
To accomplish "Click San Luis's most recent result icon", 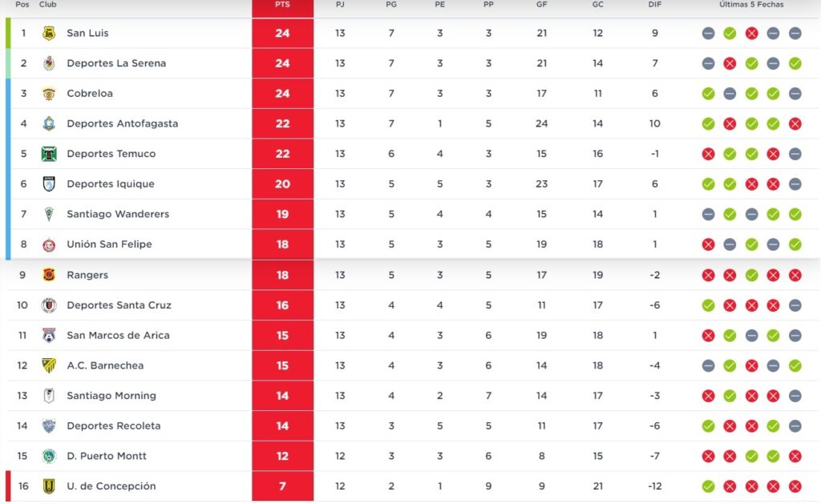I will tap(795, 34).
